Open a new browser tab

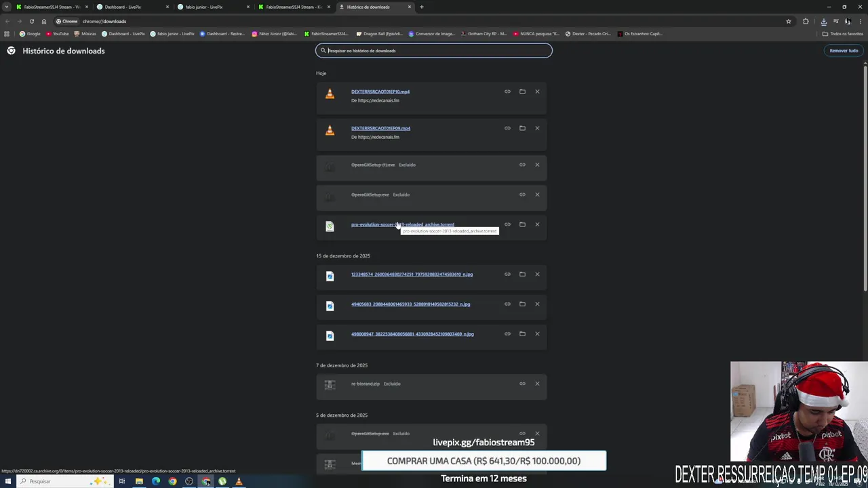click(x=422, y=7)
